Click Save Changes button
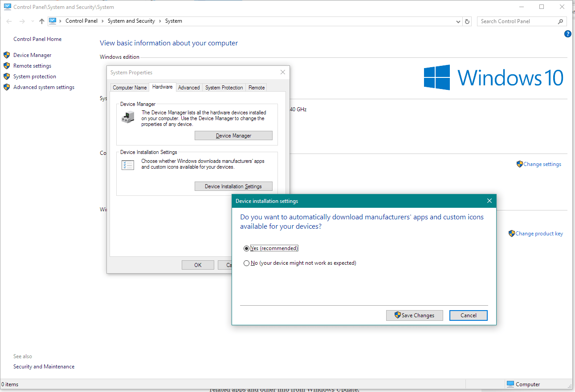Screen dimensions: 575x392 pyautogui.click(x=415, y=315)
